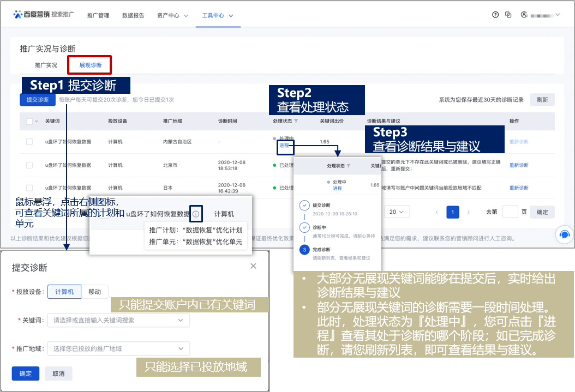Open the blue customer service chat bubble
The image size is (575, 392).
coord(564,234)
